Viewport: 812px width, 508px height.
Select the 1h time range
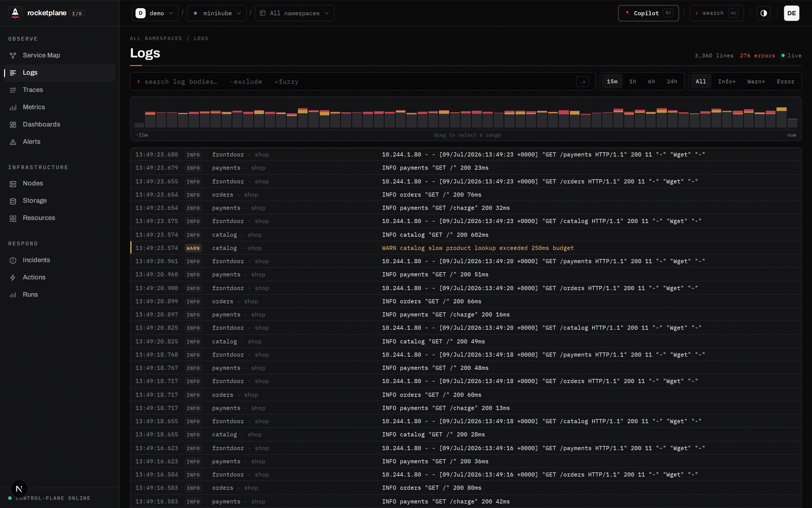click(x=633, y=82)
